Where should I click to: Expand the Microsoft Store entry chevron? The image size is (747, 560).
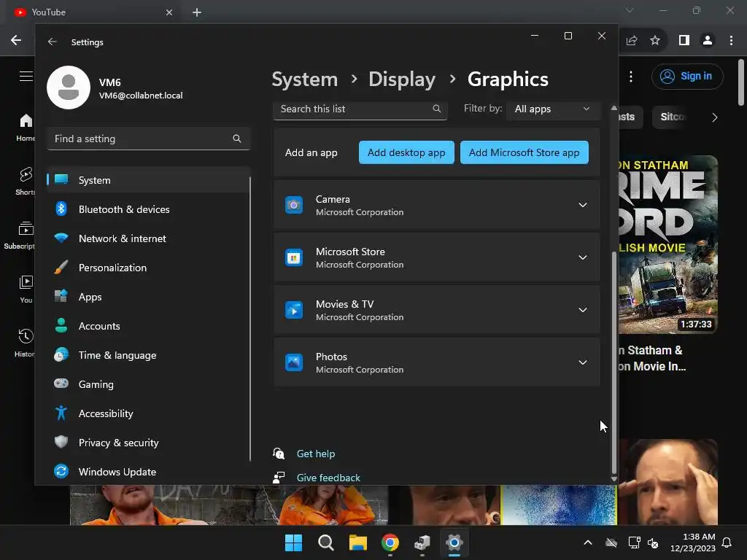[x=582, y=257]
